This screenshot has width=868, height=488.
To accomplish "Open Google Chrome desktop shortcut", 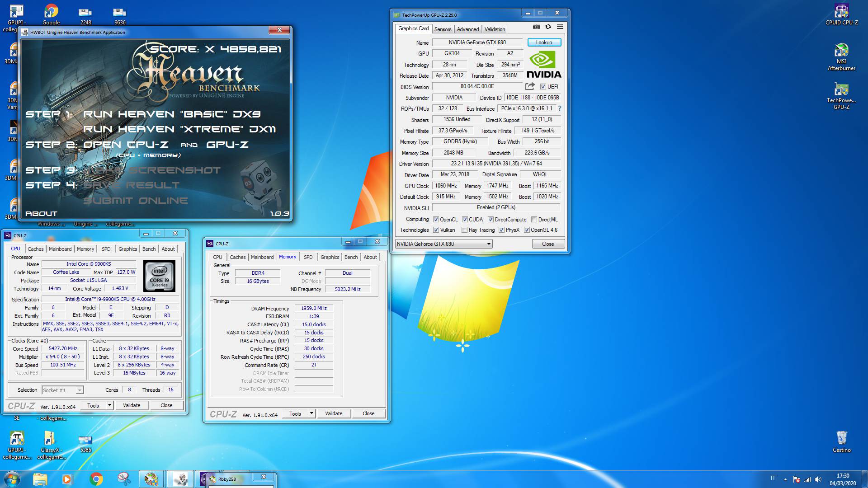I will coord(51,15).
